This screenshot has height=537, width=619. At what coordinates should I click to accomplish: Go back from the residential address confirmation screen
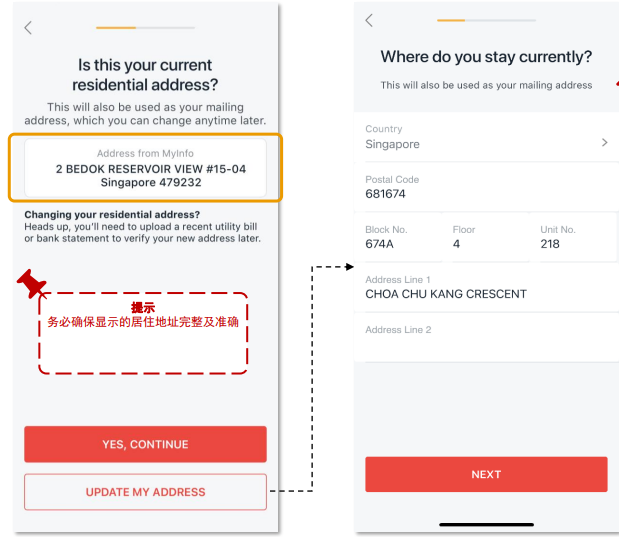point(28,28)
